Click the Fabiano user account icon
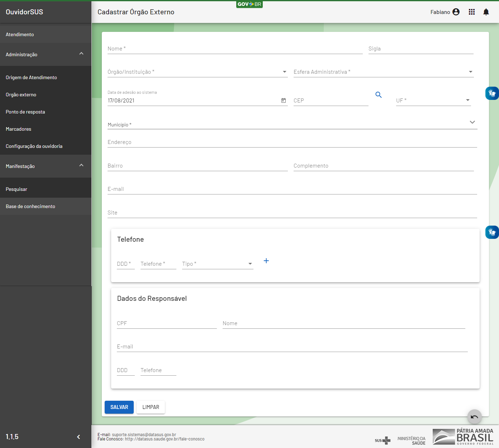This screenshot has height=448, width=499. 456,12
